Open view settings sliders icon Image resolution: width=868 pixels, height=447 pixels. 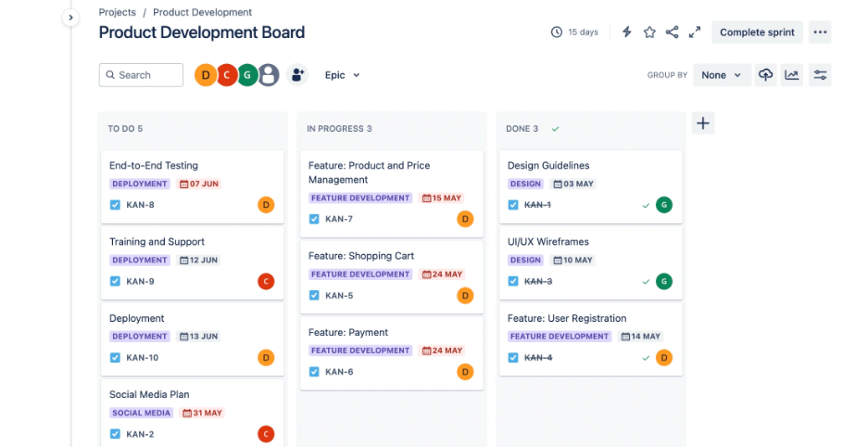820,75
